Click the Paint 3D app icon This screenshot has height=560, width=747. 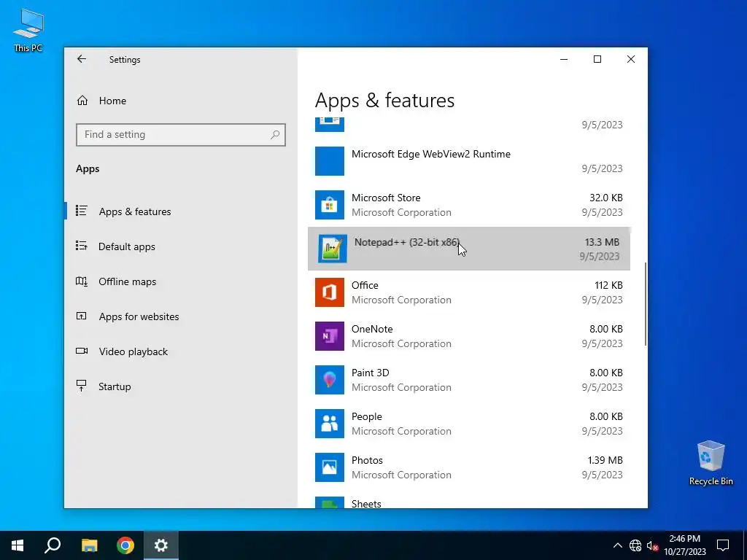point(330,380)
